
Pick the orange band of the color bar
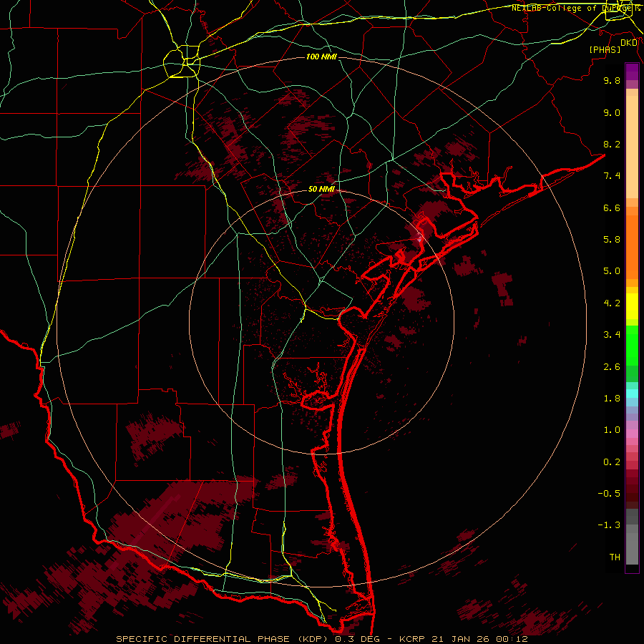(x=632, y=248)
